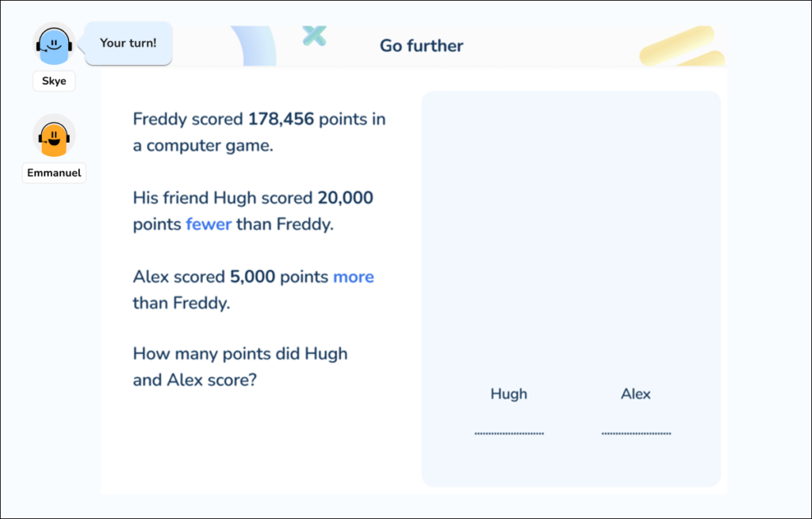Click the "Alex" label in answer panel
Image resolution: width=812 pixels, height=519 pixels.
point(636,394)
